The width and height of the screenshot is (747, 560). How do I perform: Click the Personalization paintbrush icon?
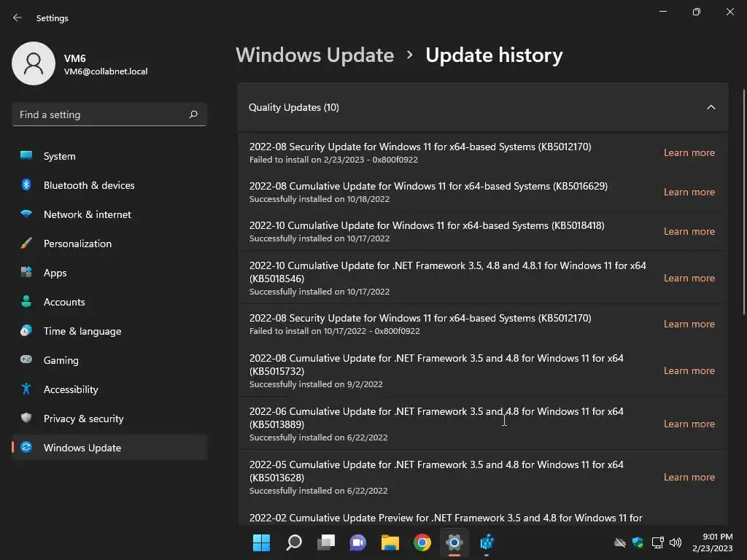[x=26, y=244]
